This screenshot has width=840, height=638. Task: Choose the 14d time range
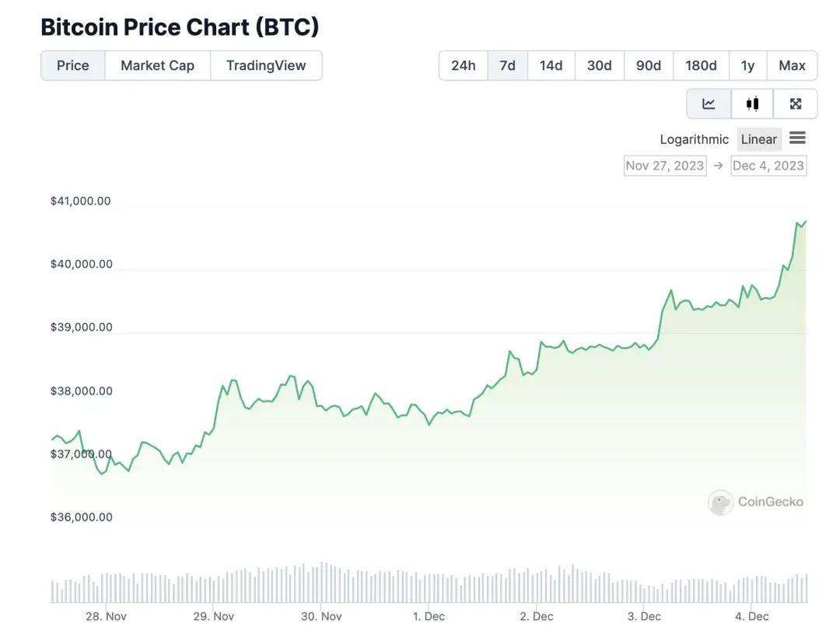click(551, 65)
